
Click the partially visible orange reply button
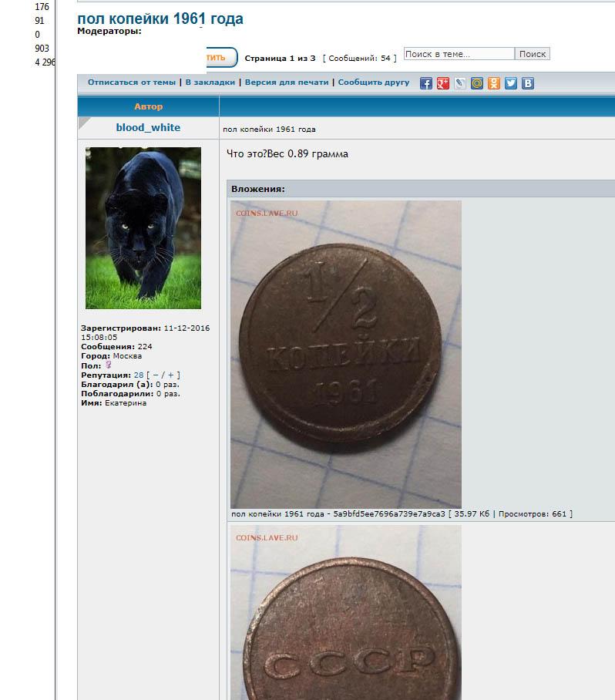(x=222, y=58)
